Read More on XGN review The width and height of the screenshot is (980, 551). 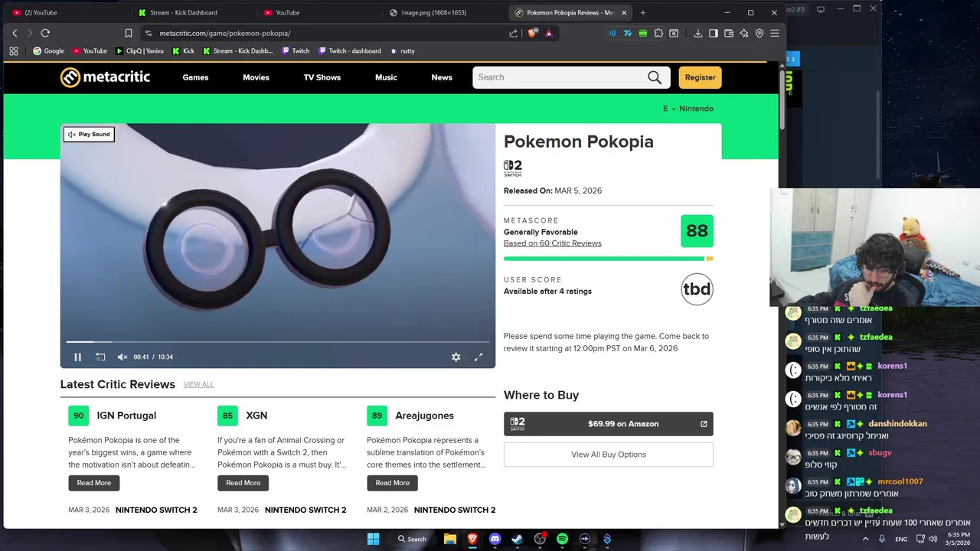pyautogui.click(x=243, y=483)
